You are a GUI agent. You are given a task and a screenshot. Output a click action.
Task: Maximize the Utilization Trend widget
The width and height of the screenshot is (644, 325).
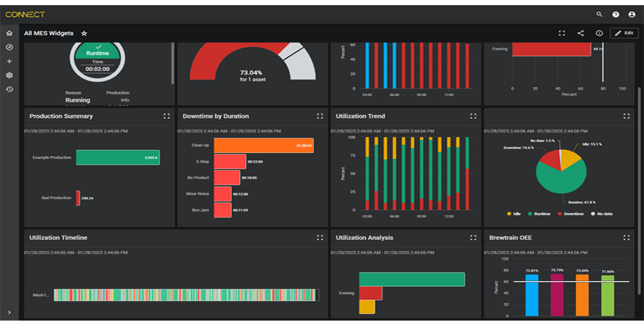(473, 116)
